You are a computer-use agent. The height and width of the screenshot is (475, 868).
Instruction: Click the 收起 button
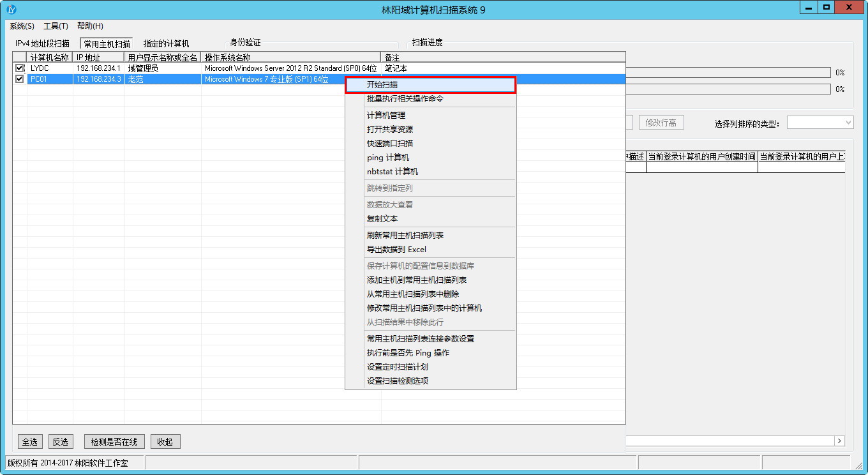[x=165, y=442]
